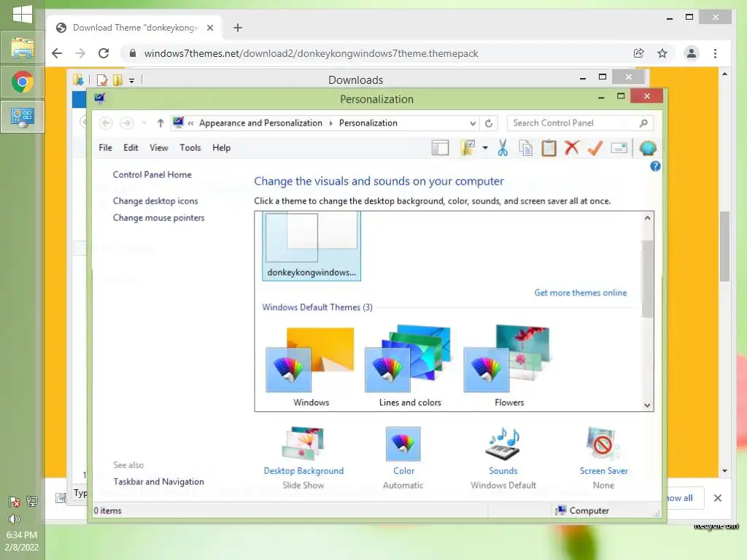Click the Personalization breadcrumb segment

368,123
